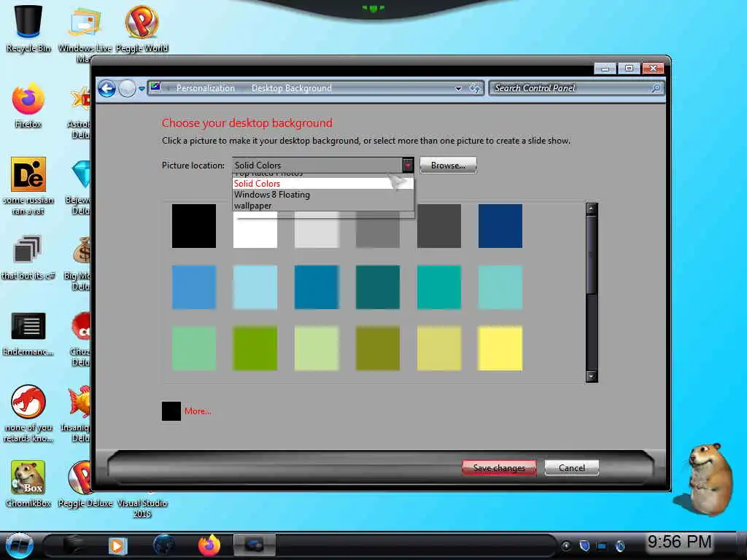The width and height of the screenshot is (747, 560).
Task: Pick the dark teal color swatch
Action: (x=378, y=287)
